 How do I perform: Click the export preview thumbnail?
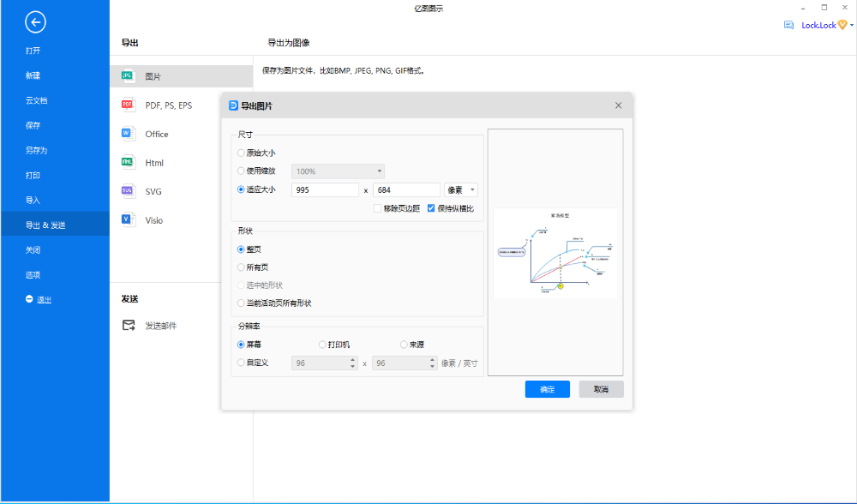(x=555, y=253)
